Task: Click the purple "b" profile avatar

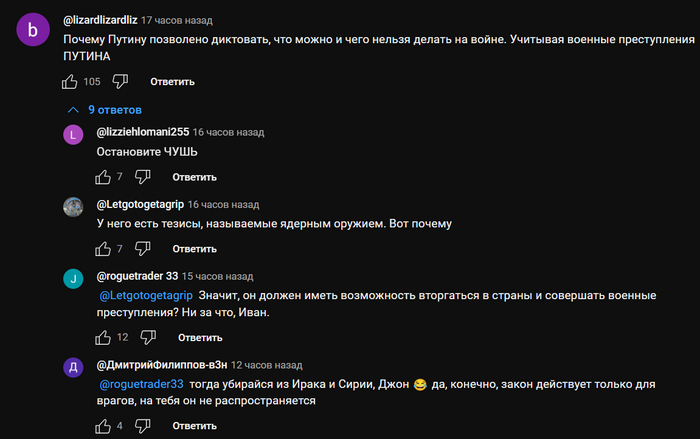Action: [x=33, y=30]
